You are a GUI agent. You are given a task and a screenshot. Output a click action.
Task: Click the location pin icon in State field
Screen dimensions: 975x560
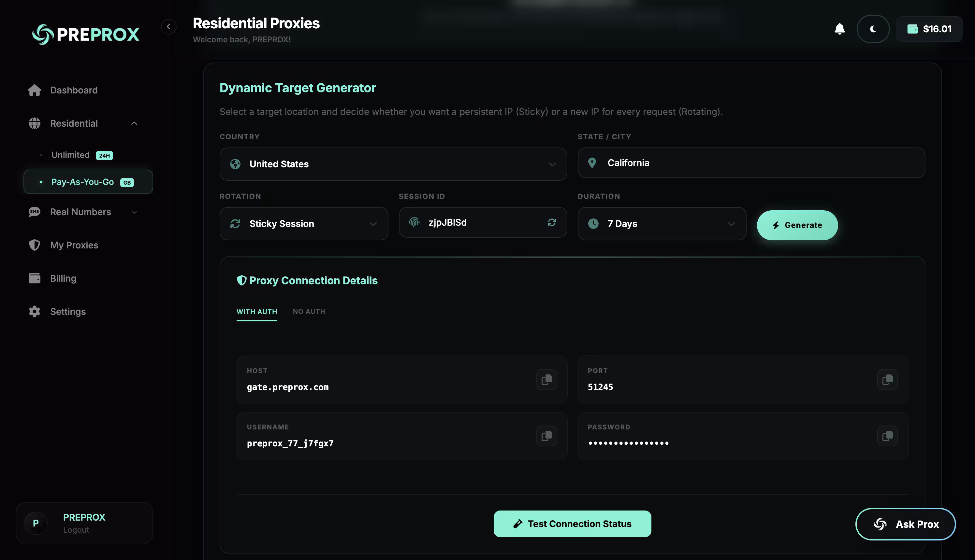[x=592, y=163]
